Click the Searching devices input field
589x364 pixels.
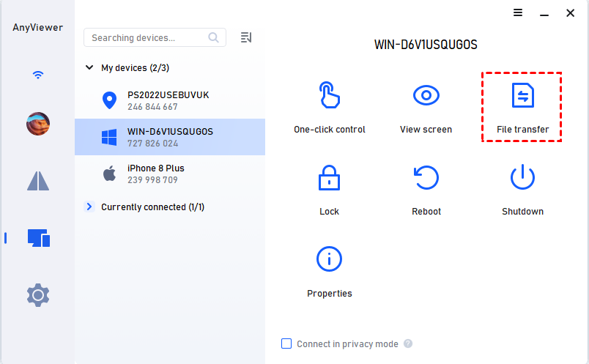click(x=155, y=37)
